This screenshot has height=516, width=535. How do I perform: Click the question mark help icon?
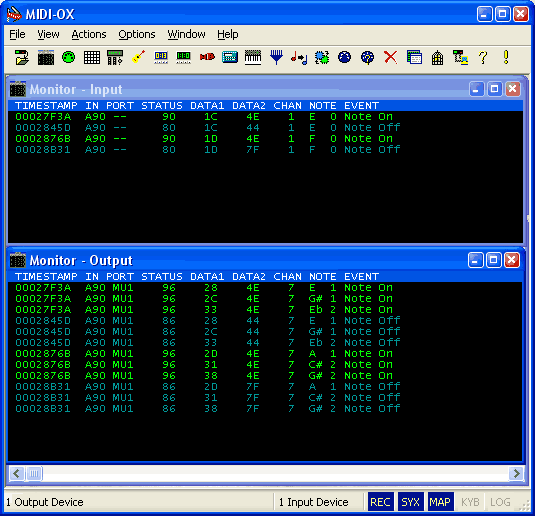click(483, 57)
